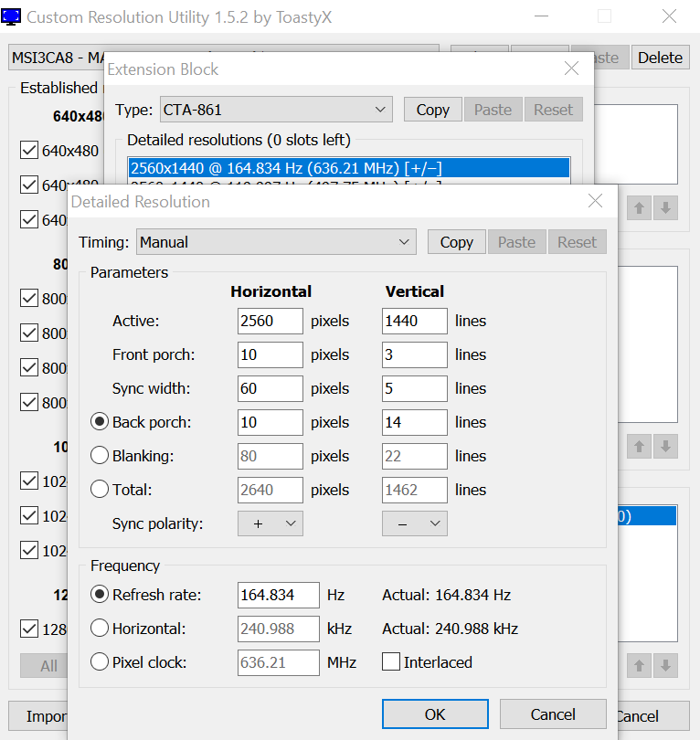The image size is (700, 740).
Task: Click Cancel in Detailed Resolution dialog
Action: (553, 714)
